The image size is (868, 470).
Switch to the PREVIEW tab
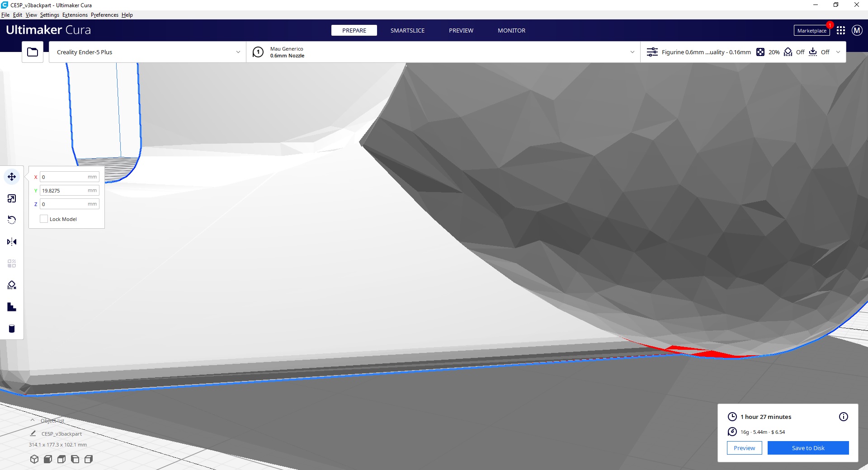point(461,30)
